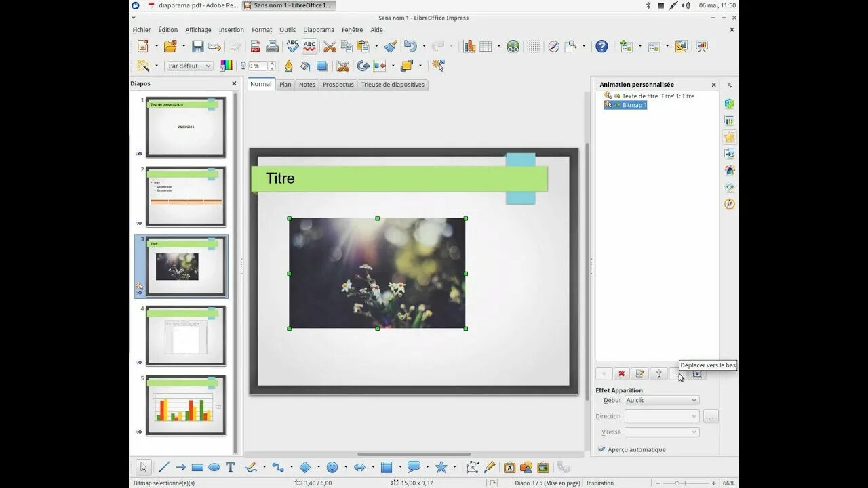
Task: Uncheck Aperçu automatique checkbox
Action: coord(601,449)
